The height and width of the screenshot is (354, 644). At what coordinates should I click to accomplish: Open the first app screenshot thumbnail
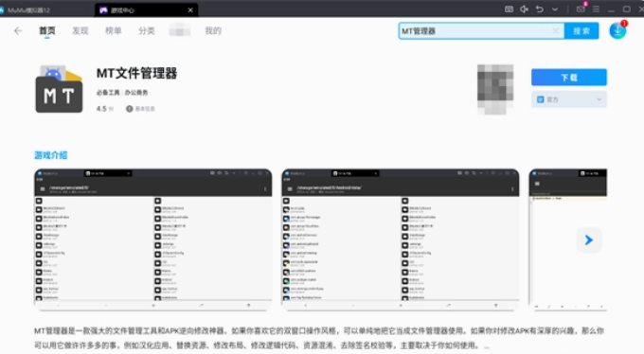[152, 239]
